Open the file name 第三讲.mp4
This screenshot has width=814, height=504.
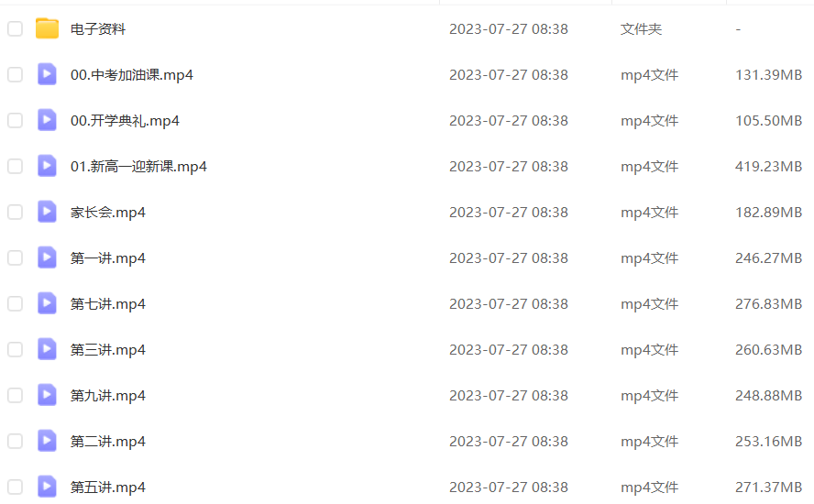pos(108,350)
